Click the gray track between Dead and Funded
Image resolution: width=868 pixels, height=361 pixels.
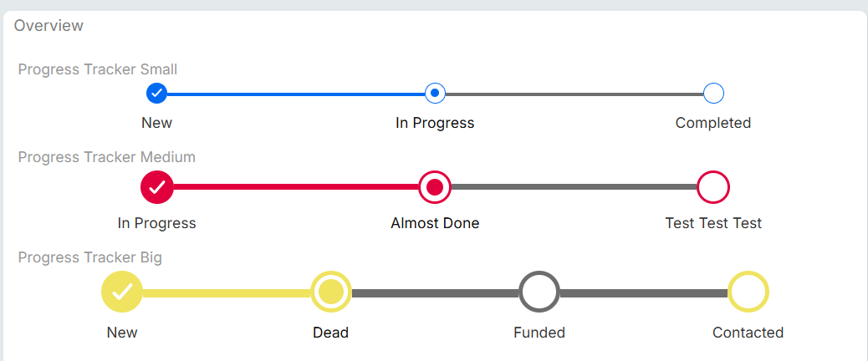point(435,292)
